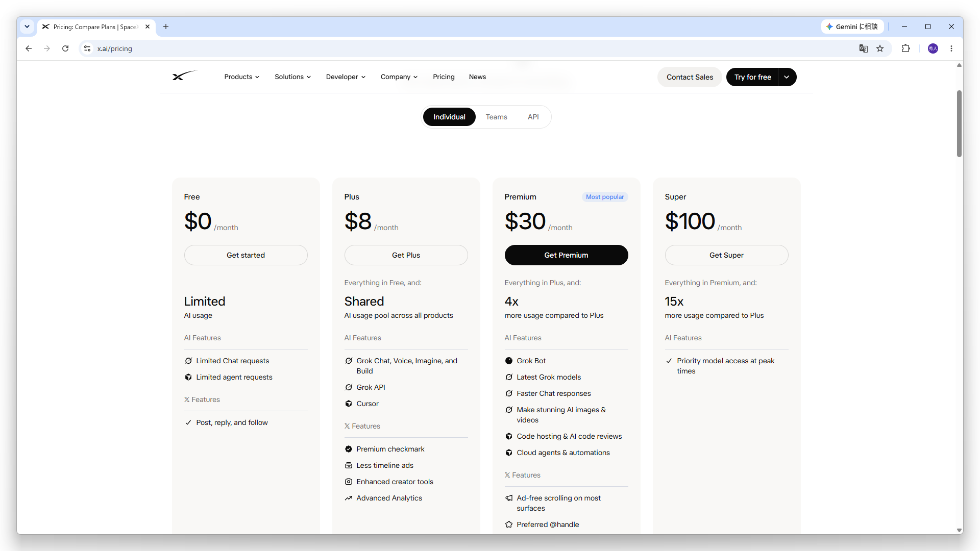Click the xAI logo in the navbar
Viewport: 980px width, 551px height.
184,76
